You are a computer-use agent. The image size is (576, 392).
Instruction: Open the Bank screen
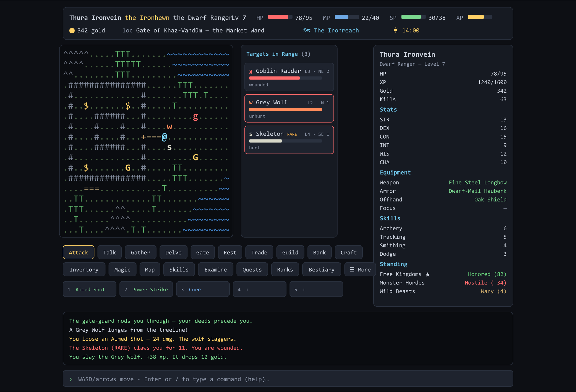[319, 252]
